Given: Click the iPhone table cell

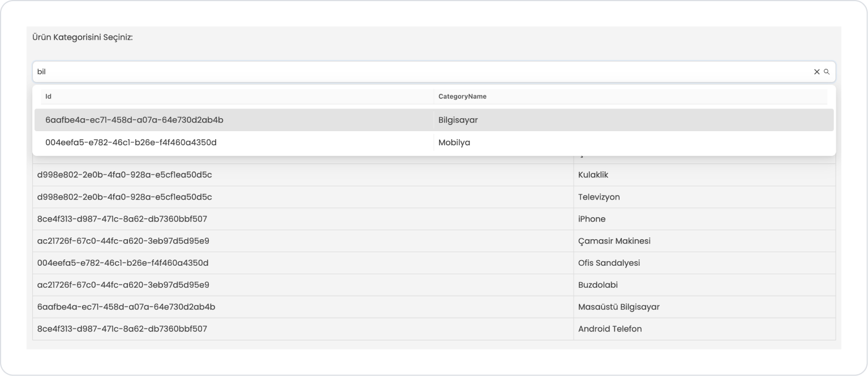Looking at the screenshot, I should pyautogui.click(x=592, y=219).
